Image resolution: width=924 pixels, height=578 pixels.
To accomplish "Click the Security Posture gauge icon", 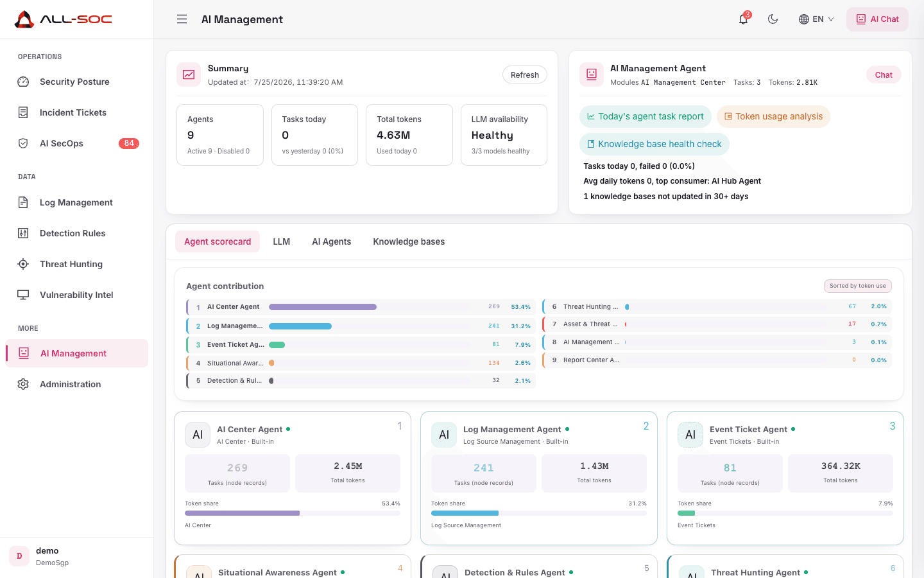I will (23, 82).
